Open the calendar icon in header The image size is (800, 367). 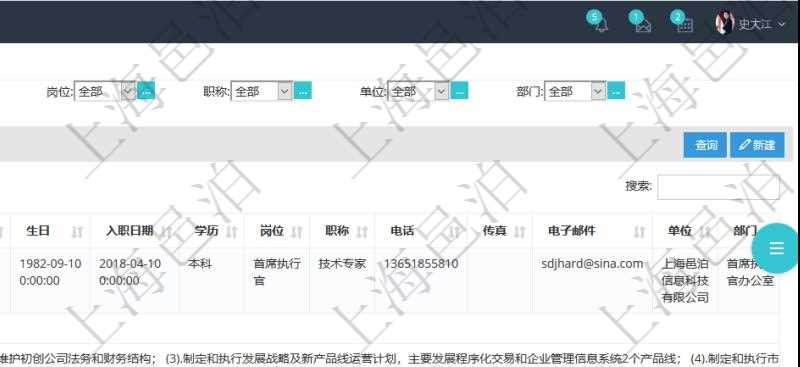pos(685,24)
